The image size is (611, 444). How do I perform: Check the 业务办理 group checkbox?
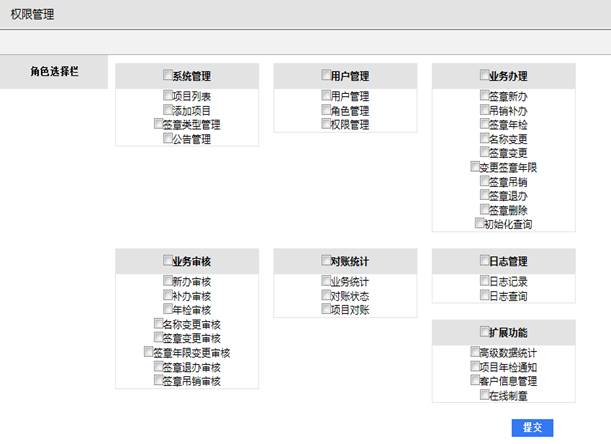click(x=484, y=75)
